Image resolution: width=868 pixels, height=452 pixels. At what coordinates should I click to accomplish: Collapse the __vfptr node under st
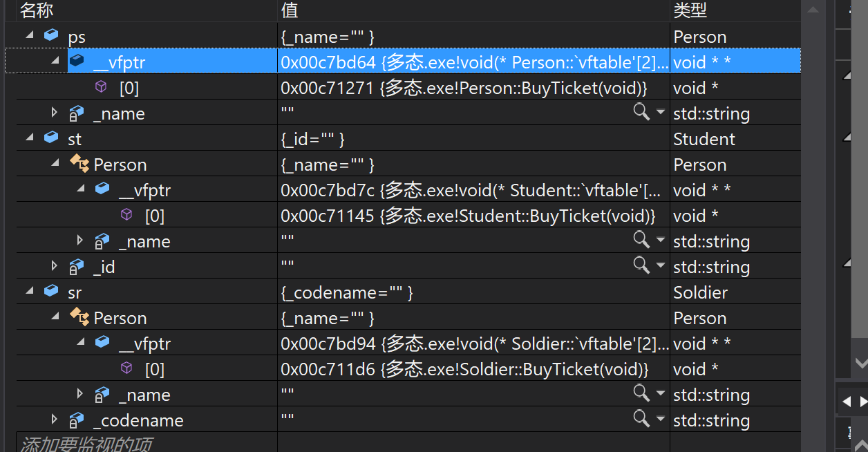[x=81, y=189]
